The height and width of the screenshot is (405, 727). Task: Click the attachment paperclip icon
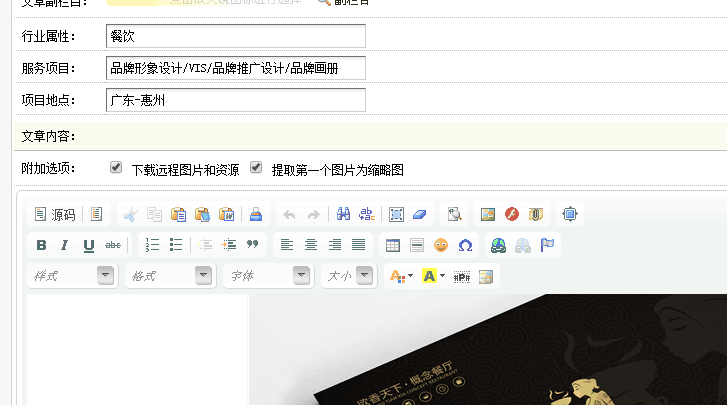[536, 215]
